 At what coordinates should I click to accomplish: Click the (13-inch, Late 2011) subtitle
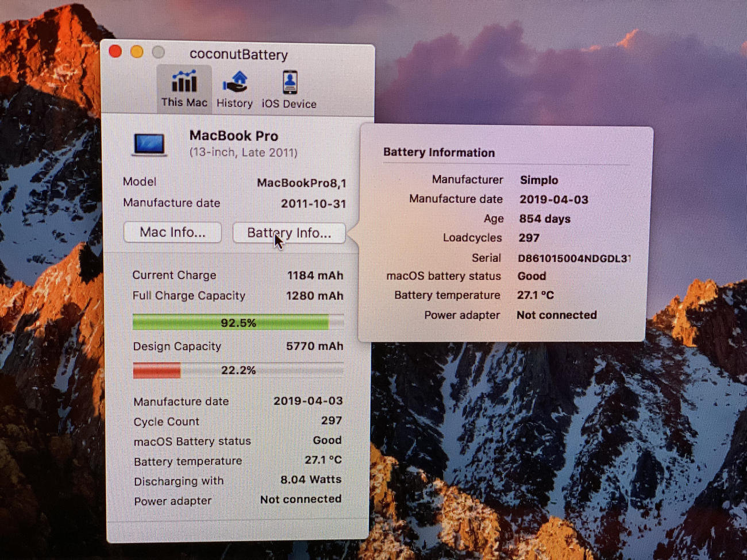tap(244, 153)
